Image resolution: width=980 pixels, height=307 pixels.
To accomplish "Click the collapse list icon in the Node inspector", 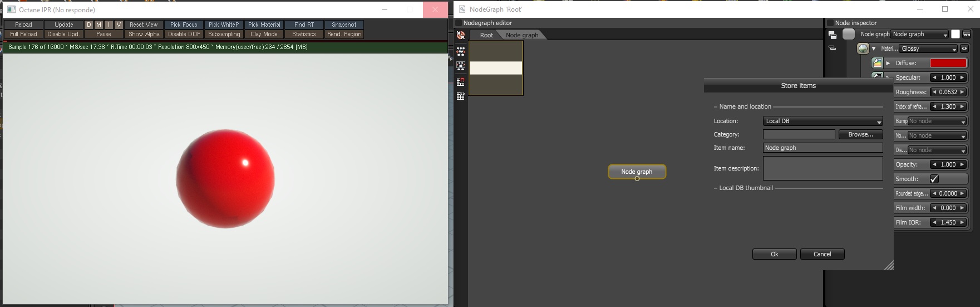I will (833, 48).
